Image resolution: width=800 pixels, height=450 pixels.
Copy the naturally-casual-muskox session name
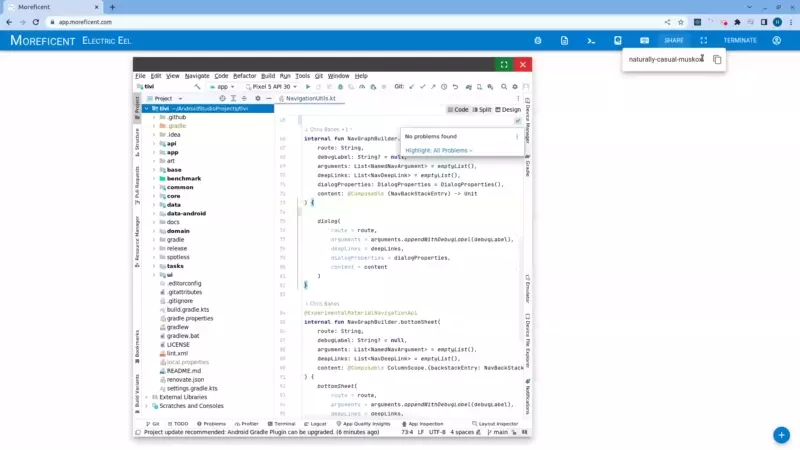(717, 60)
